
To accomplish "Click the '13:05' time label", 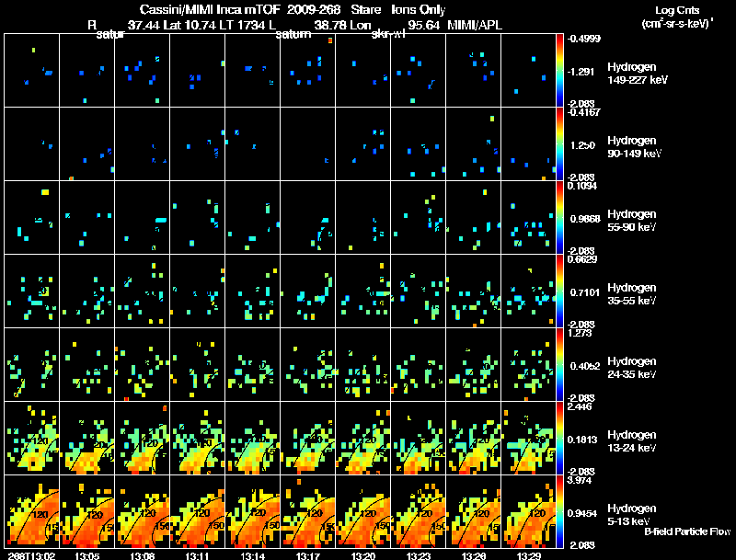I will 86,555.
